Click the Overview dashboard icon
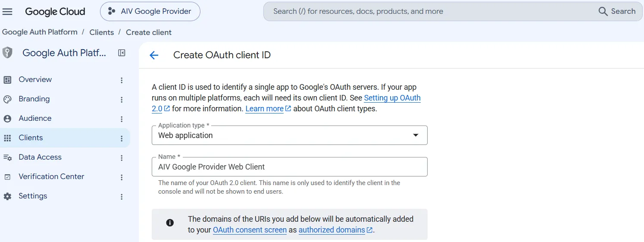644x242 pixels. [7, 80]
